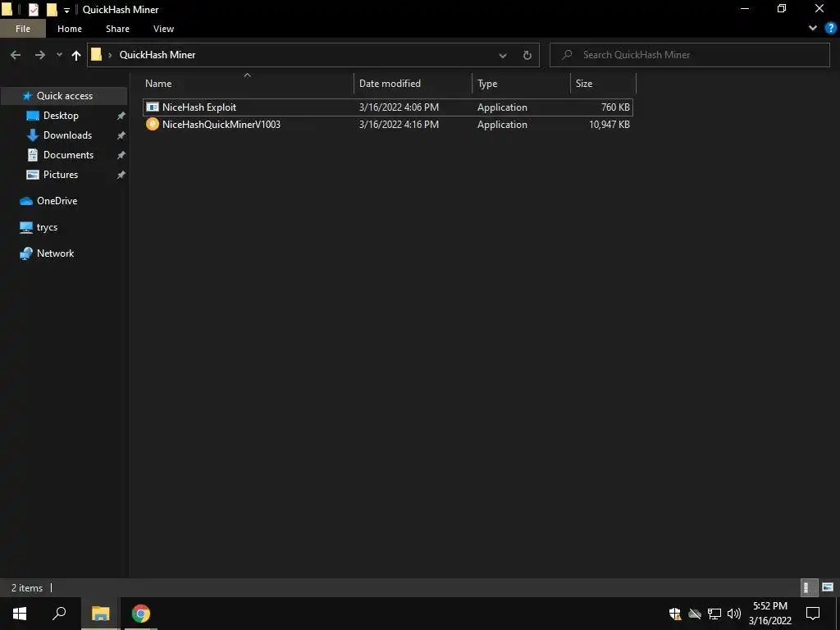The width and height of the screenshot is (840, 630).
Task: Click the folder icon in the address bar
Action: (97, 55)
